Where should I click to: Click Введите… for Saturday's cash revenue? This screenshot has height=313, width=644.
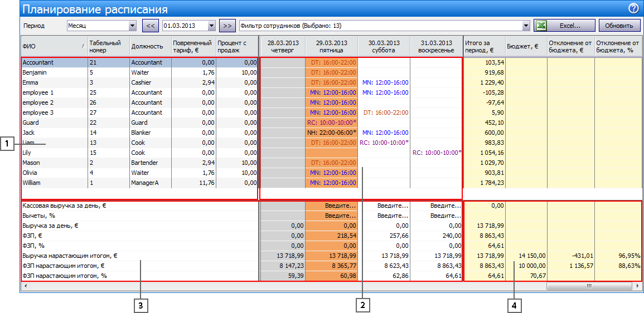393,206
